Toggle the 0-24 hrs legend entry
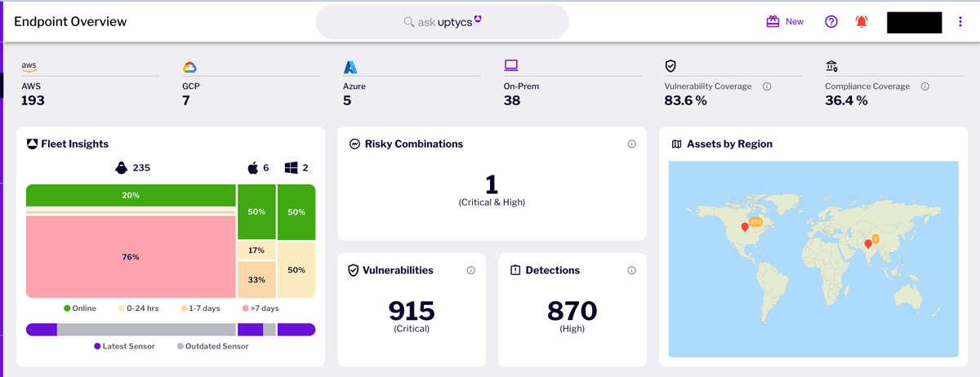Image resolution: width=980 pixels, height=377 pixels. (138, 308)
